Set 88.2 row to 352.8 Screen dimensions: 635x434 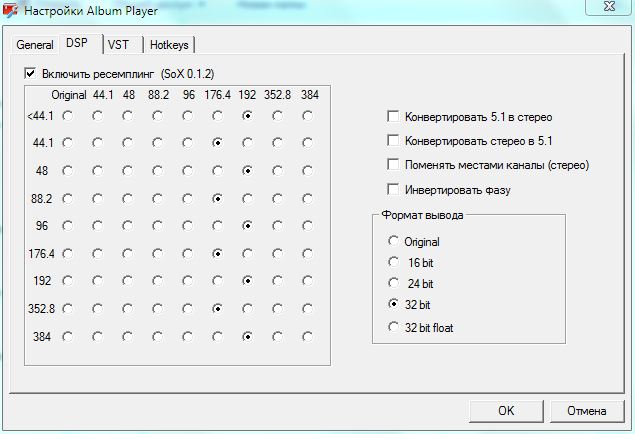click(277, 199)
